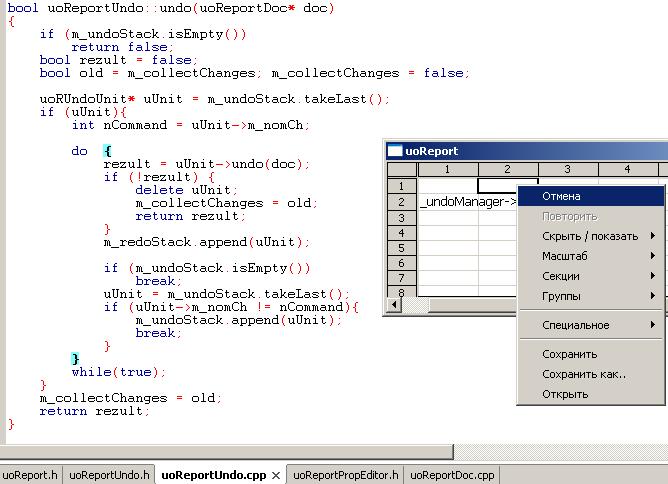Open the uoReportUndo.h tab

(109, 476)
